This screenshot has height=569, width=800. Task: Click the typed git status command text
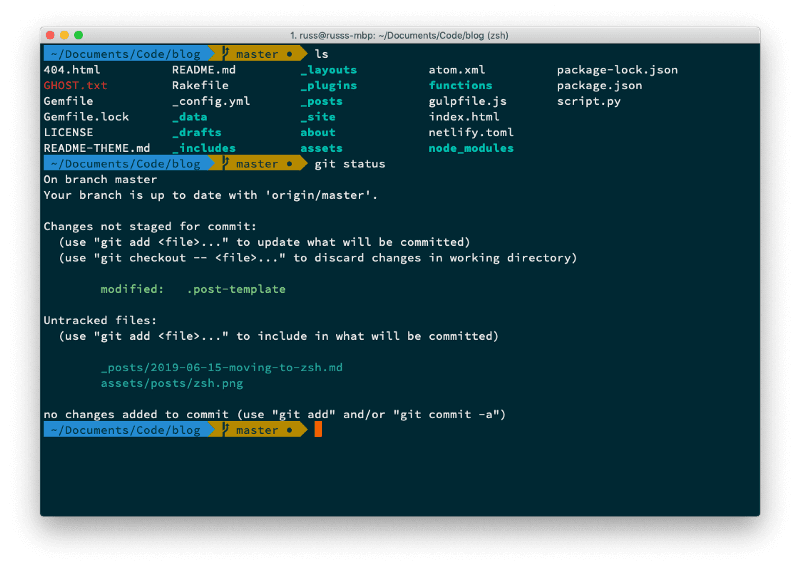click(349, 164)
